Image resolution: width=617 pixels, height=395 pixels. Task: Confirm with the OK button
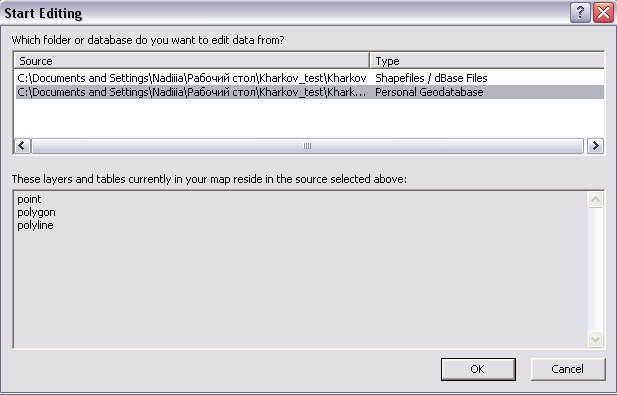tap(478, 369)
